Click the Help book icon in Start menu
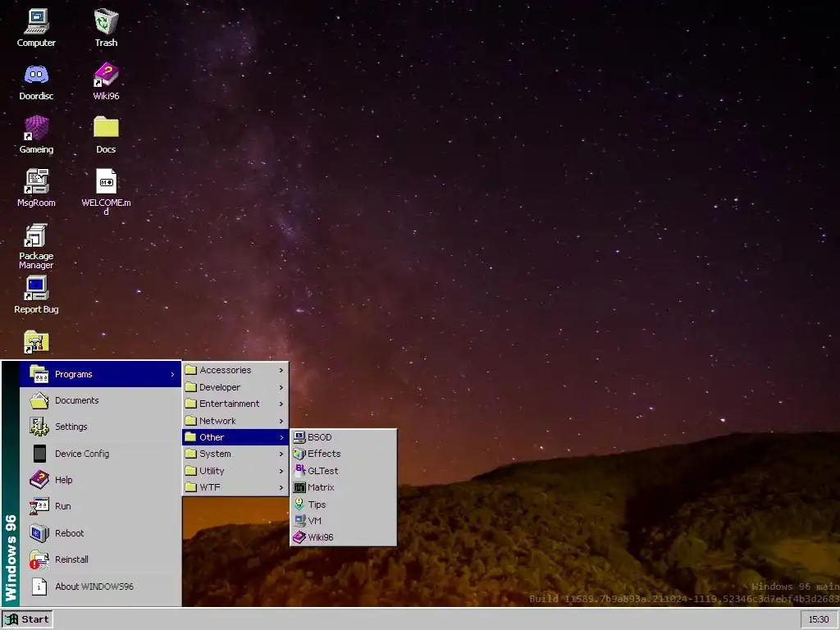 (39, 479)
